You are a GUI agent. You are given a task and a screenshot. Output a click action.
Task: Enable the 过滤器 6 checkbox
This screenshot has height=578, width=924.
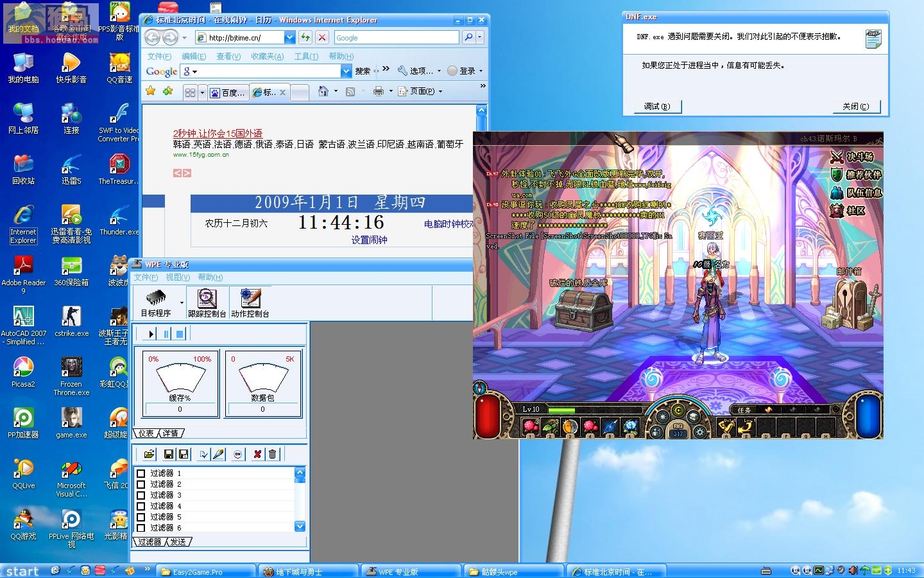(141, 528)
